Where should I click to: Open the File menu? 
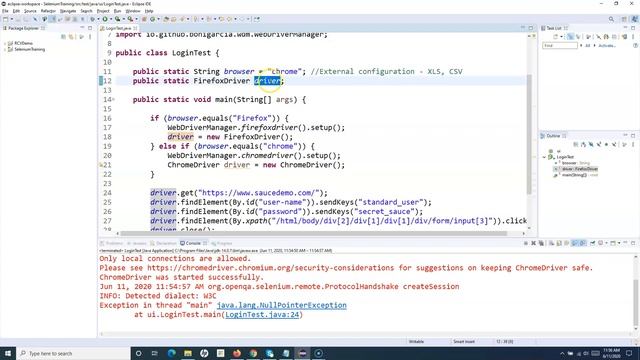5,11
